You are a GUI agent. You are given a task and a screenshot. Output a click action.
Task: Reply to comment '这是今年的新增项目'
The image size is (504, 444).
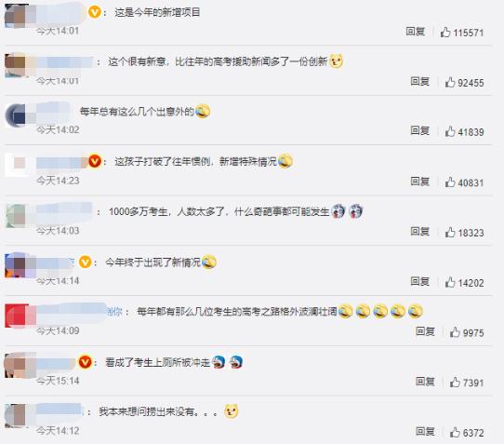coord(416,32)
